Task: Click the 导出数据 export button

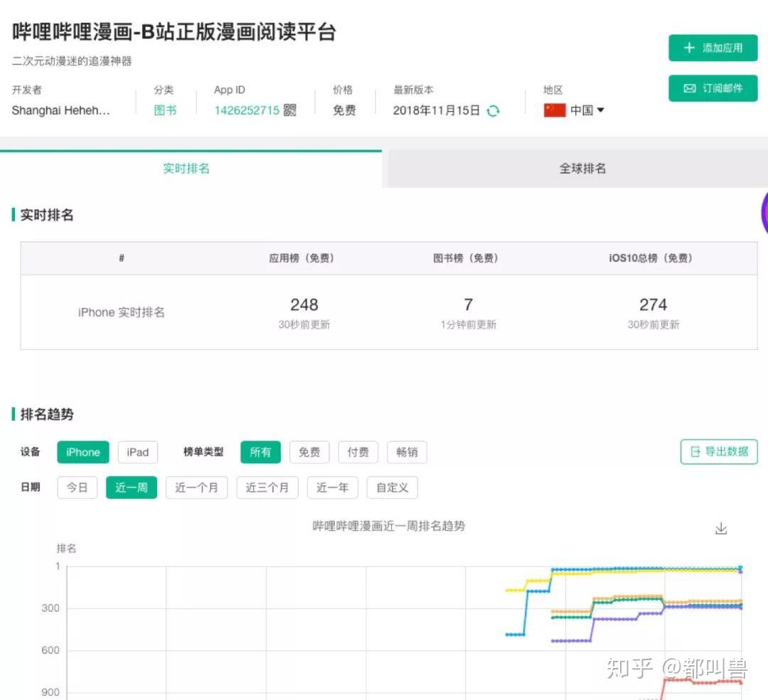Action: click(x=718, y=452)
